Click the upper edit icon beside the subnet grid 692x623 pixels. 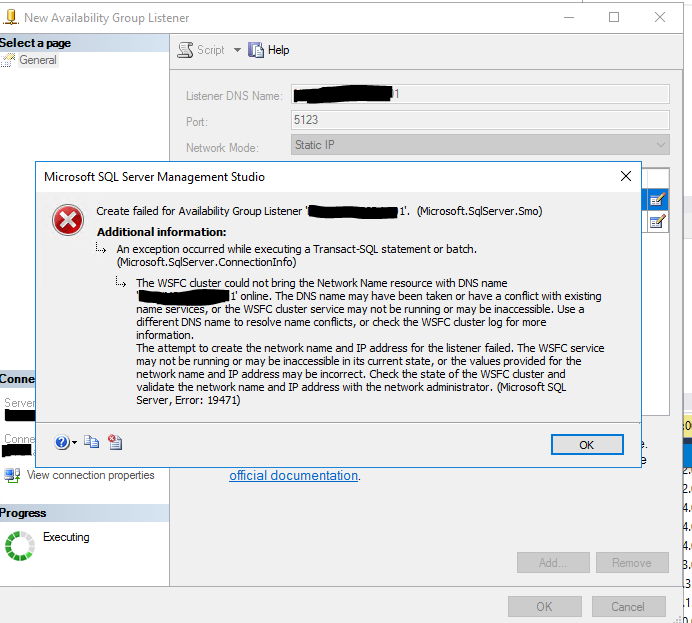[x=658, y=199]
